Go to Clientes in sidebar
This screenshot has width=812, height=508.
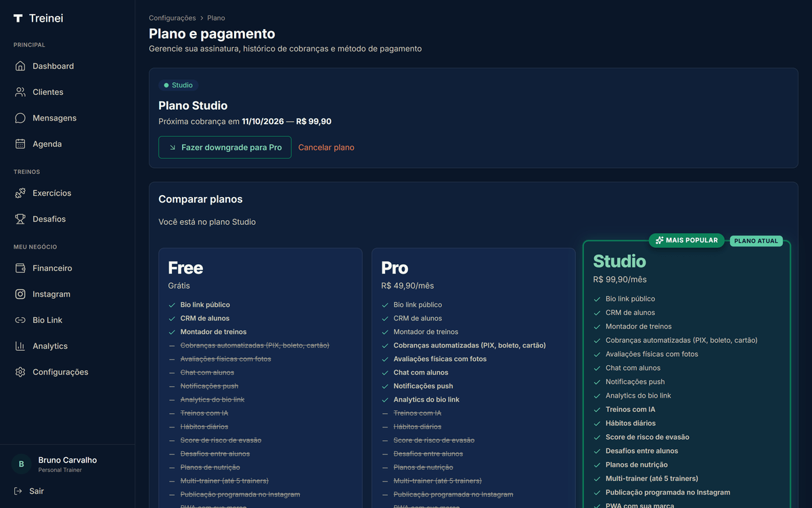pos(68,92)
